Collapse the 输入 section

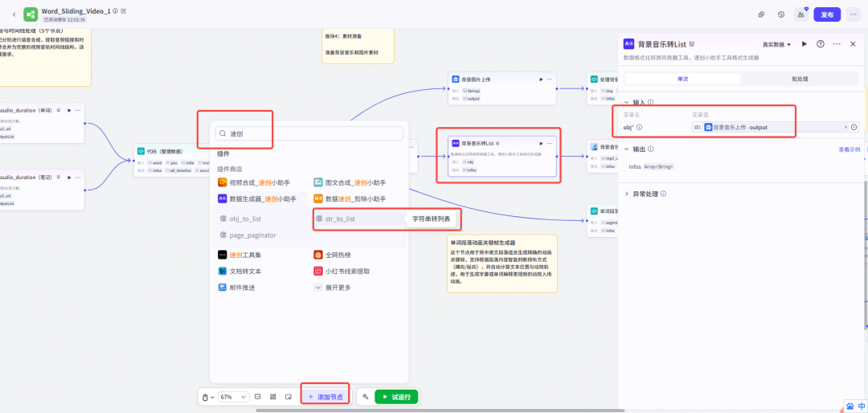pyautogui.click(x=627, y=102)
